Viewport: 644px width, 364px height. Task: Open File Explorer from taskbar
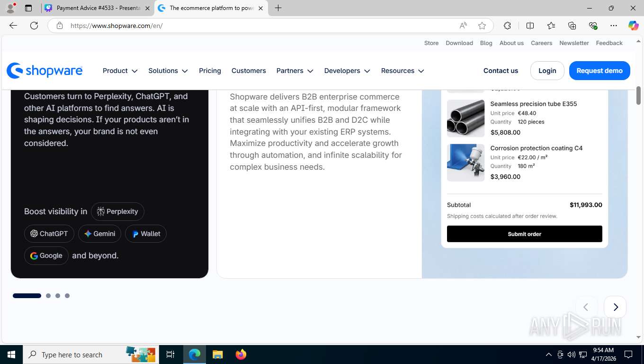tap(217, 355)
